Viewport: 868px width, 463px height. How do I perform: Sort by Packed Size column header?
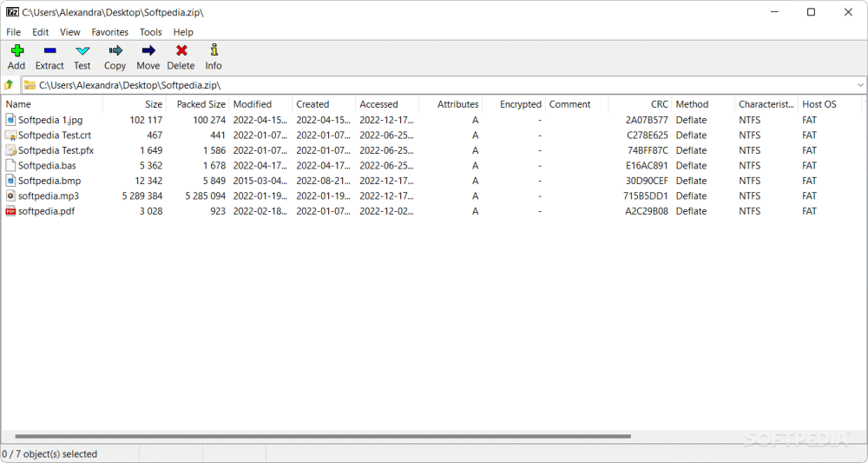pos(198,104)
